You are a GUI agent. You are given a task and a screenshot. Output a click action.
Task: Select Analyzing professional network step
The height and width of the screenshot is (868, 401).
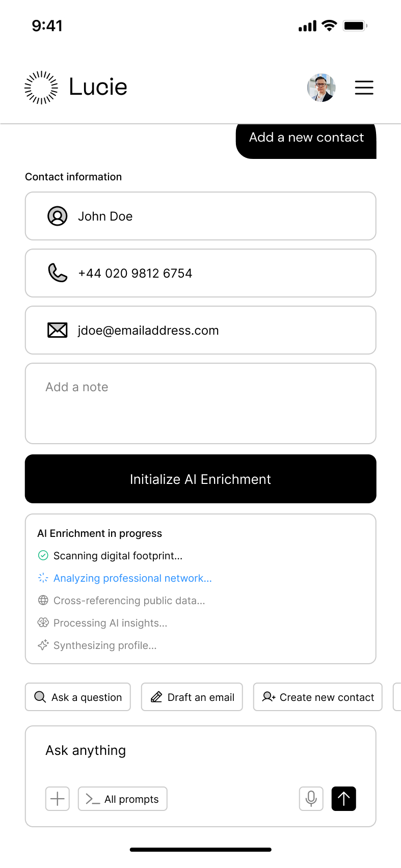(x=132, y=578)
